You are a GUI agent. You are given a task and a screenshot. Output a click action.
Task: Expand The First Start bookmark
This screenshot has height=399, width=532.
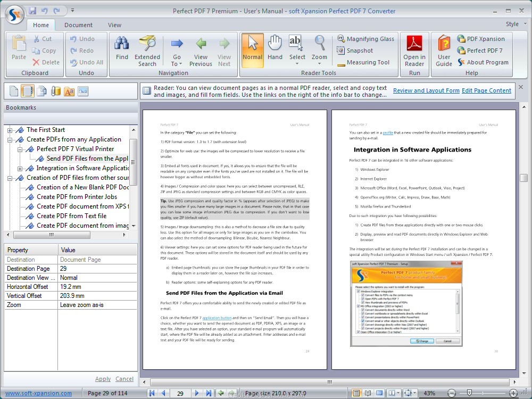10,130
